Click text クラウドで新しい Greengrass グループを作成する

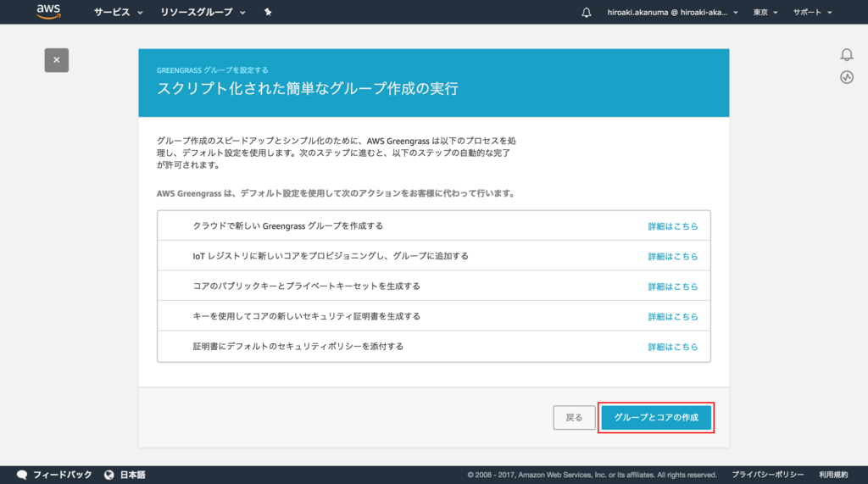coord(288,226)
